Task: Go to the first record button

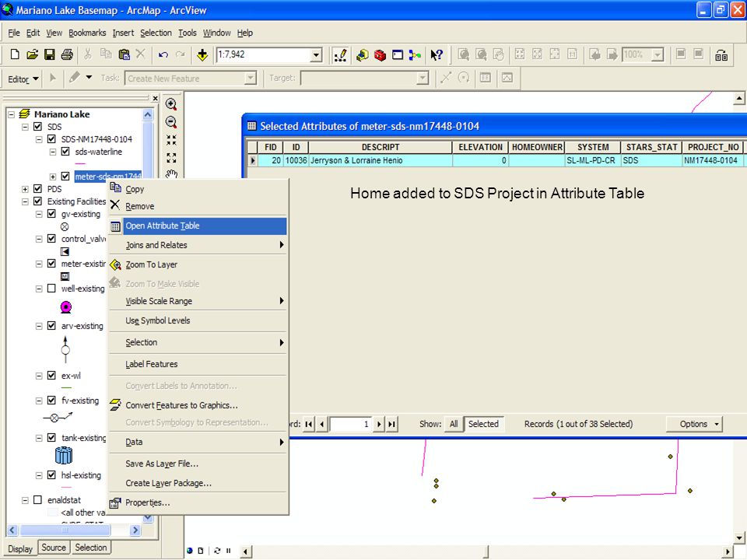Action: tap(309, 424)
